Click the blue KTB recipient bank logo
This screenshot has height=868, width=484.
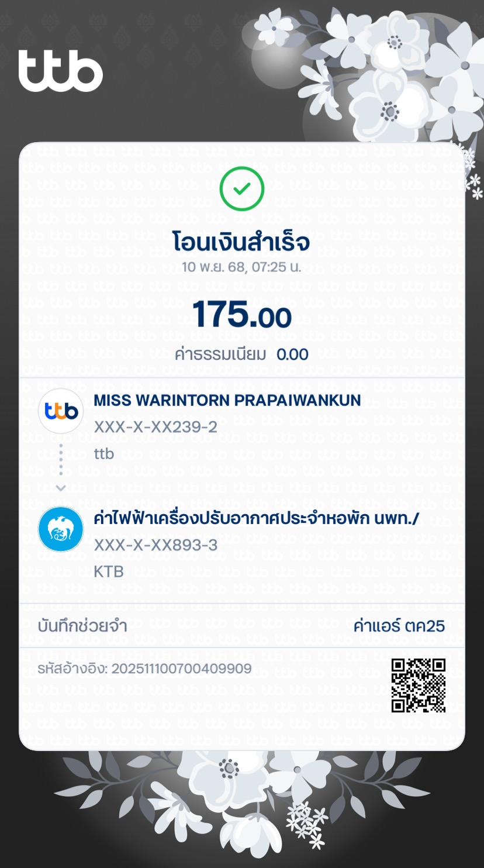(61, 529)
